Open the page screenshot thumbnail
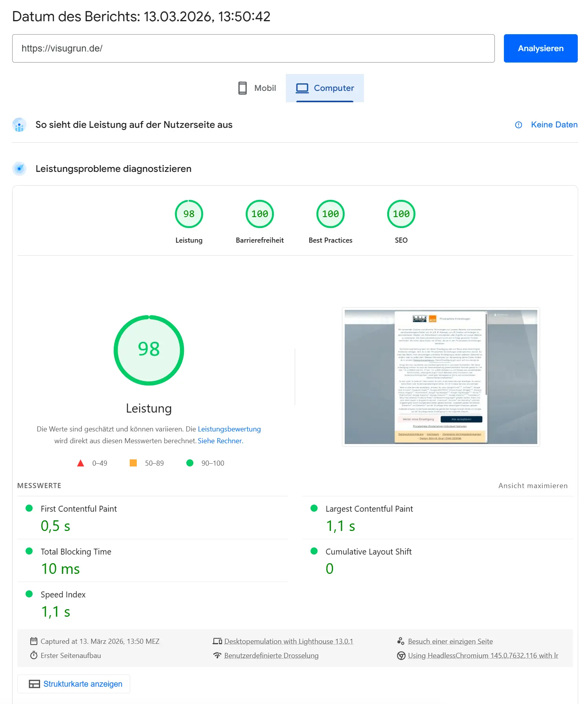The image size is (588, 704). (x=441, y=377)
